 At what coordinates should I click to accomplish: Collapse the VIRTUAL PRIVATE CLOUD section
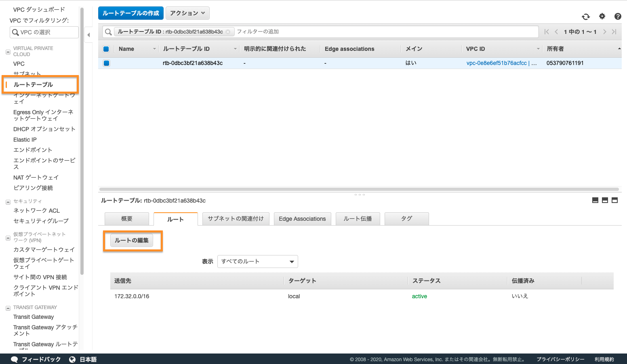(8, 52)
